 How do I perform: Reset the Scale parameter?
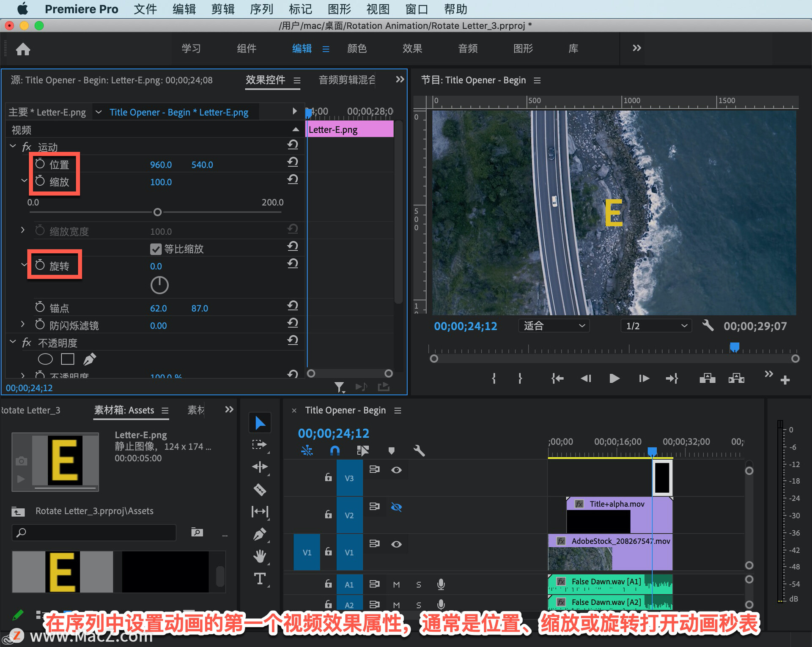coord(293,180)
